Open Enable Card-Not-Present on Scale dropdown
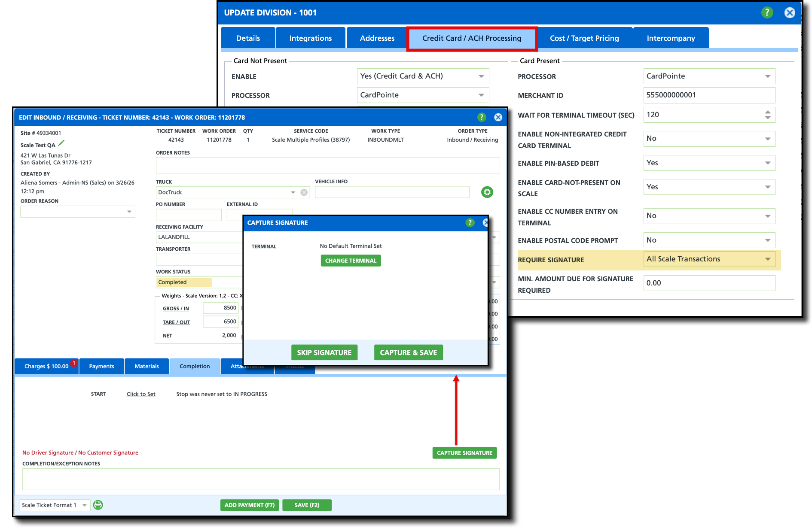This screenshot has height=528, width=812. pos(768,187)
